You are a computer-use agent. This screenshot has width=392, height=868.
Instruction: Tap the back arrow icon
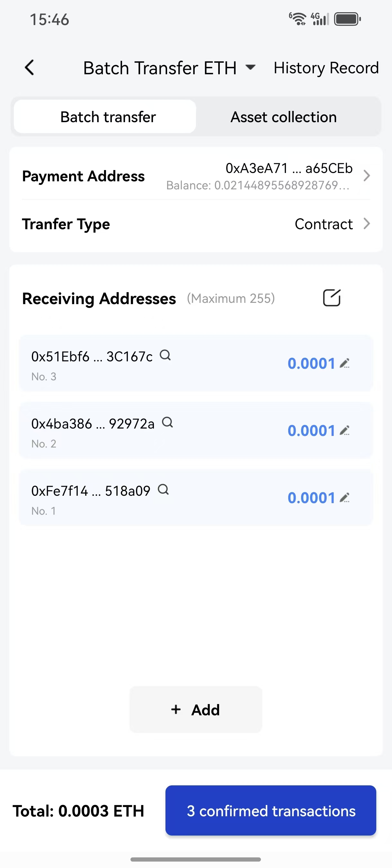pos(30,68)
